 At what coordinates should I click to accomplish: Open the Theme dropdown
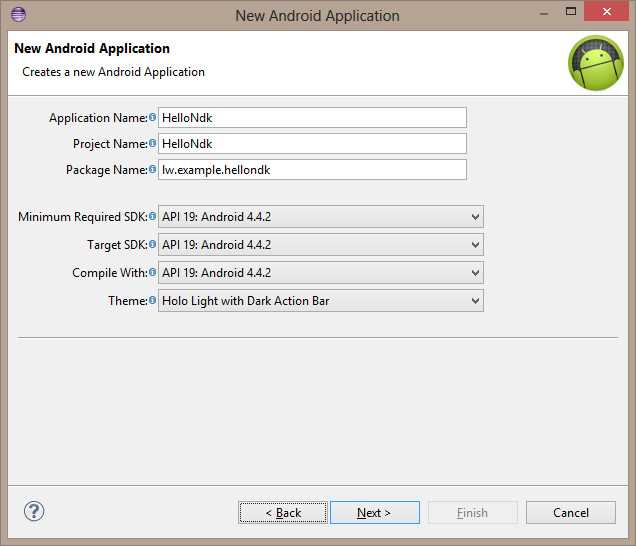pyautogui.click(x=321, y=301)
